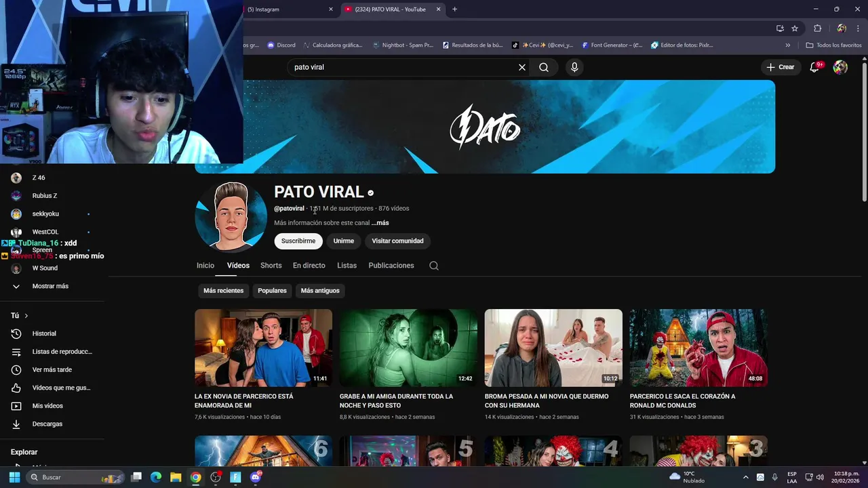The height and width of the screenshot is (488, 868).
Task: Open 'PARCERICO LE SACA EL CORAZÓN' thumbnail
Action: (x=698, y=348)
